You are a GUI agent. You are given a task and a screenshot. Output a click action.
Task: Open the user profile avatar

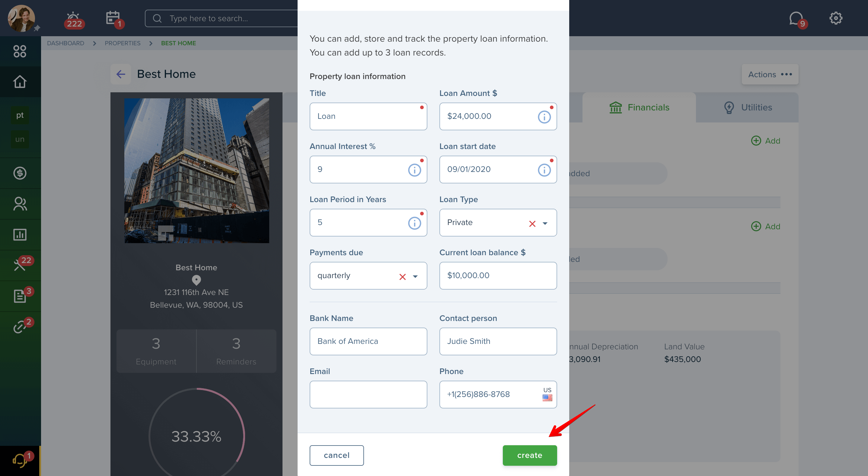click(21, 18)
